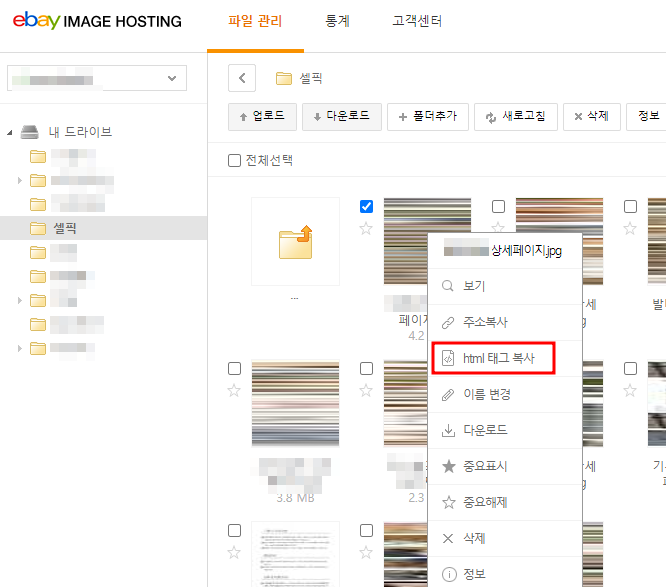Choose 이름 변경 in the context menu

(x=505, y=395)
